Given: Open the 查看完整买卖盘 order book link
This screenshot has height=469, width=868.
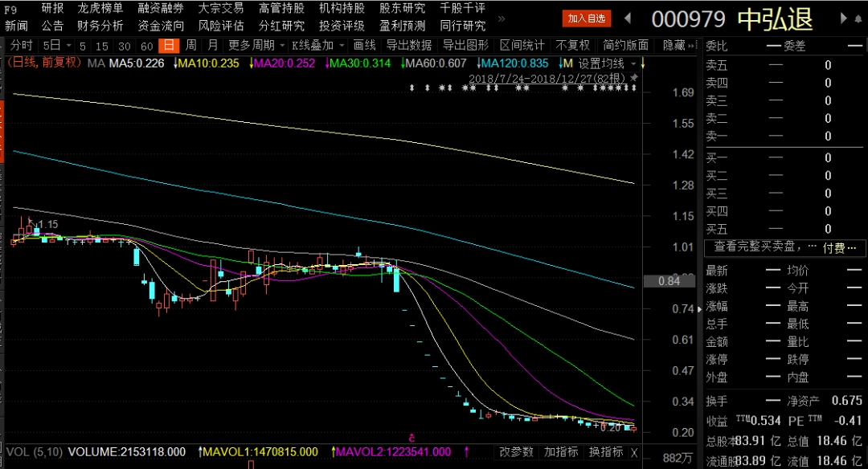Looking at the screenshot, I should click(762, 247).
